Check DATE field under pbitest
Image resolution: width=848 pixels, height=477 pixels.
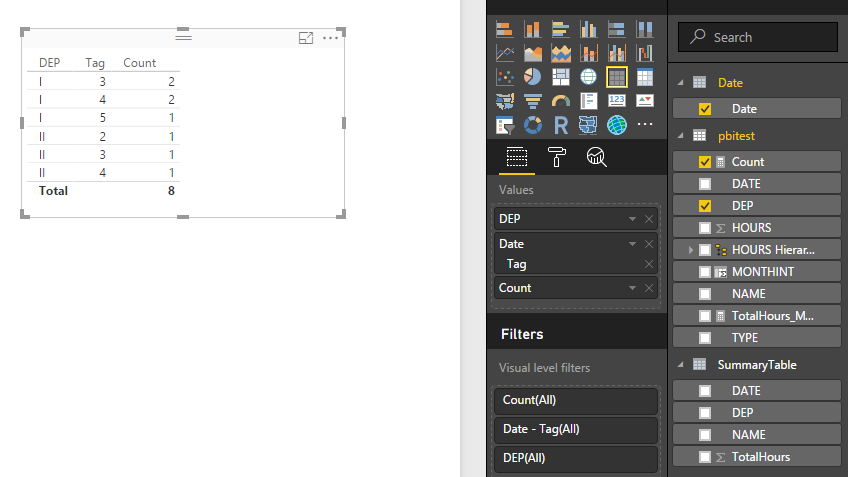coord(705,184)
